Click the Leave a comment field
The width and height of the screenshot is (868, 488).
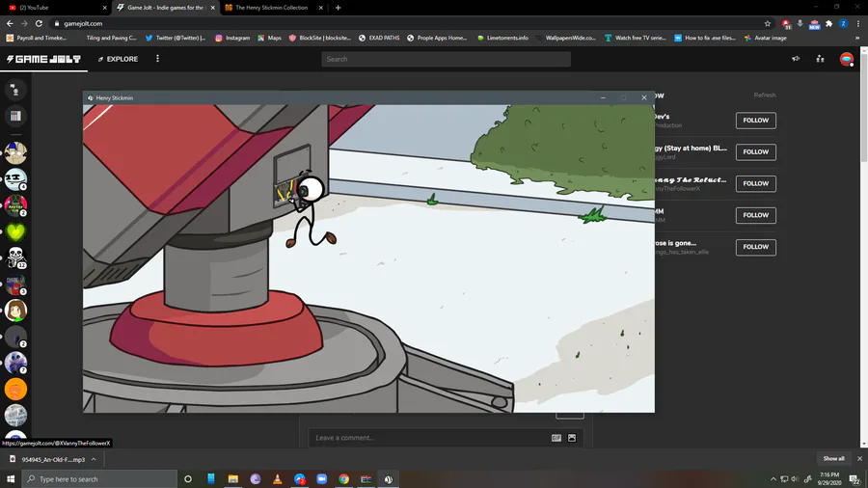tap(429, 438)
